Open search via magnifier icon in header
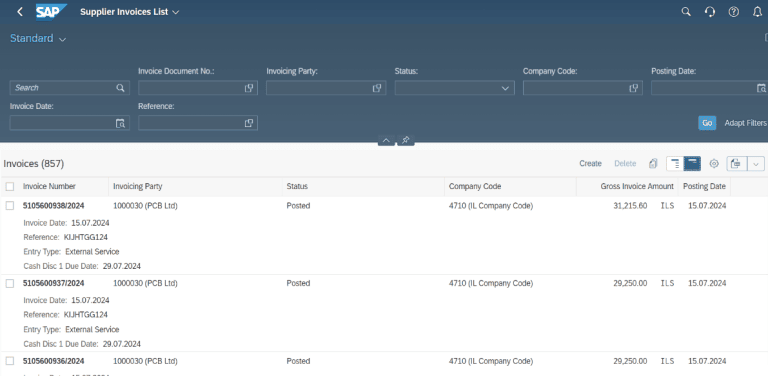Viewport: 768px width, 376px height. point(686,12)
